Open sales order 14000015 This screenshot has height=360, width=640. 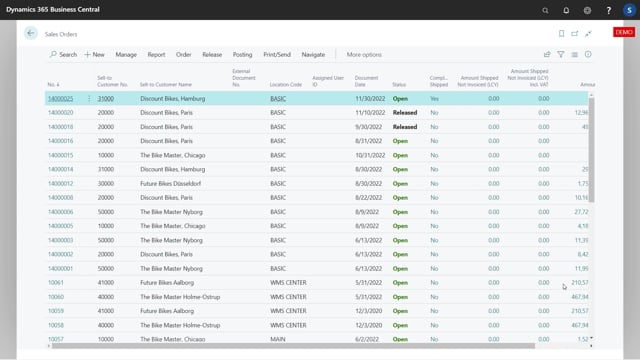[x=60, y=155]
